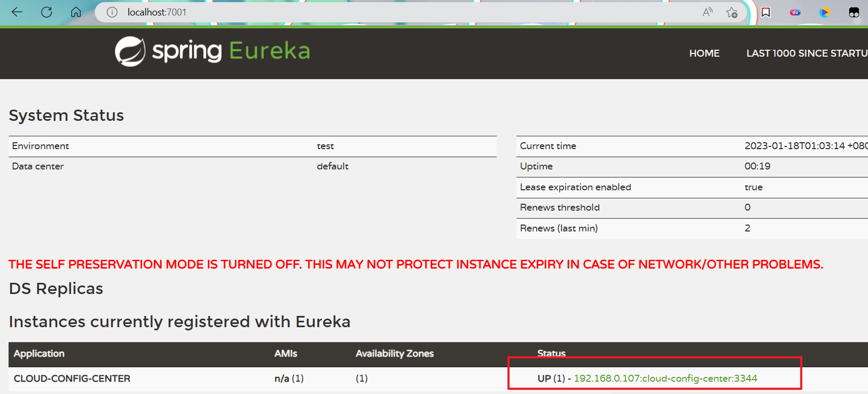Image resolution: width=868 pixels, height=394 pixels.
Task: Select the 'System Status' heading
Action: tap(66, 115)
